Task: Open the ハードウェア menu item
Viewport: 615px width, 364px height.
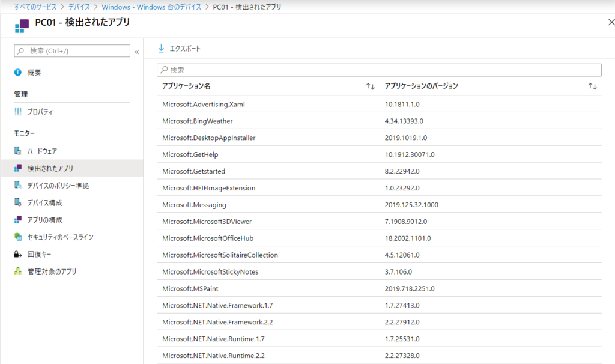Action: [x=72, y=151]
